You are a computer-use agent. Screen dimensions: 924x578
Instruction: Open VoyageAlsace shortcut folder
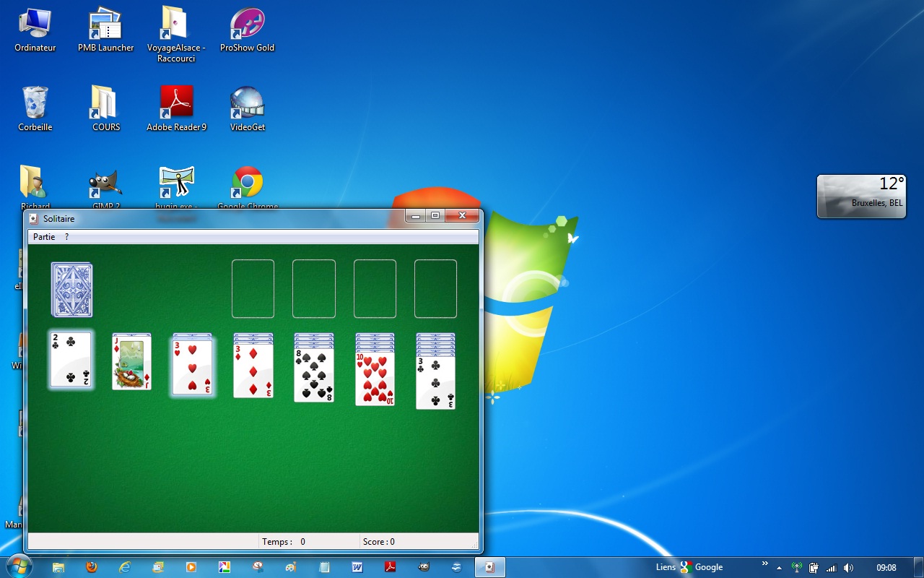coord(176,35)
